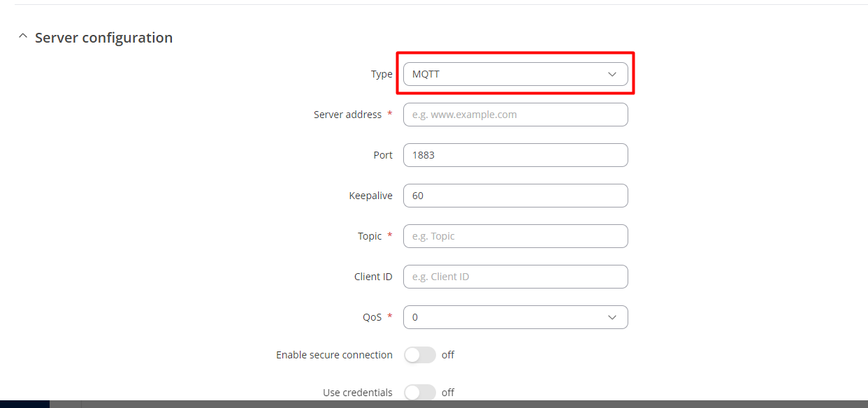Screen dimensions: 868x408
Task: Focus the Topic input field
Action: coord(515,236)
